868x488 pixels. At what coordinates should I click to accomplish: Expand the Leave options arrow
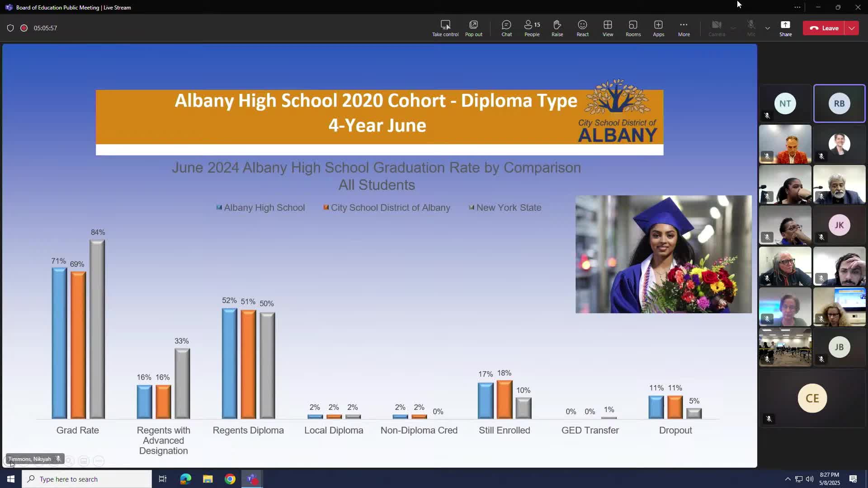point(852,28)
